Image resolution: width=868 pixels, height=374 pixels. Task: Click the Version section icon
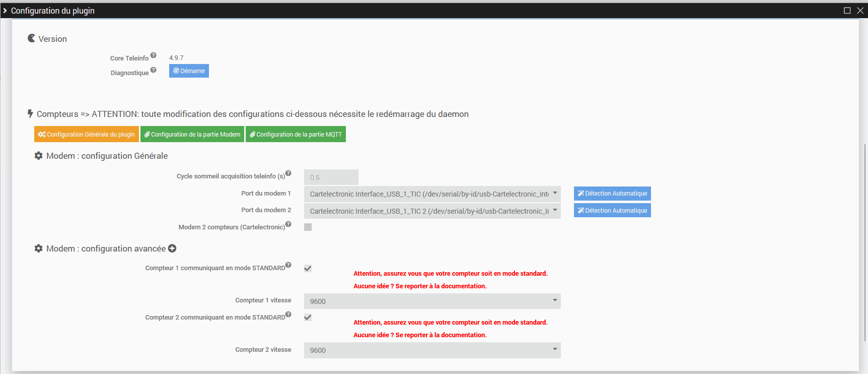pos(31,38)
